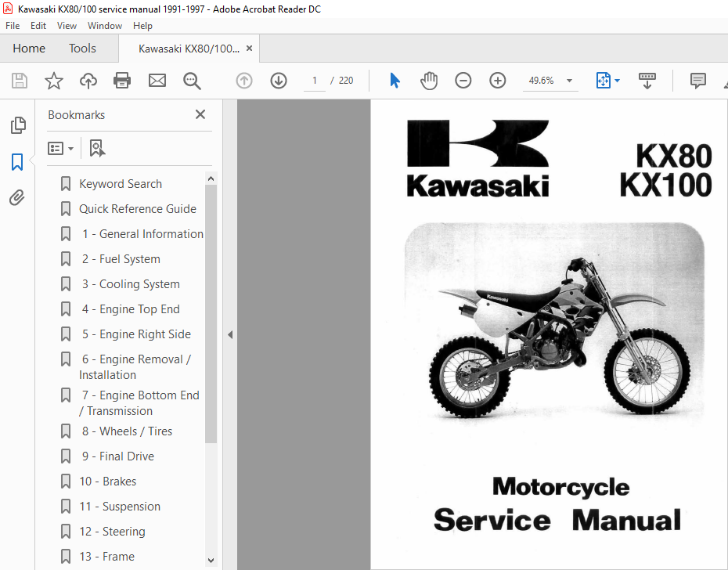This screenshot has height=570, width=728.
Task: Open 7 - Engine Bottom End / Transmission bookmark
Action: 139,403
